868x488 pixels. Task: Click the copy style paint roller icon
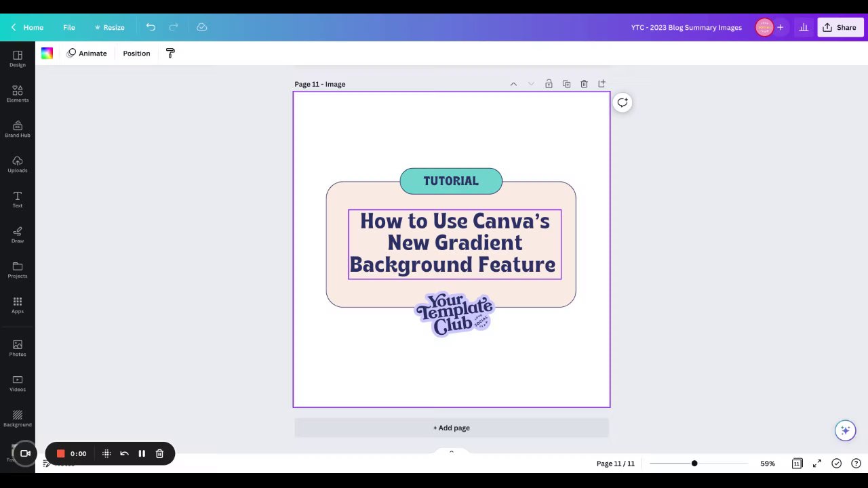[170, 54]
